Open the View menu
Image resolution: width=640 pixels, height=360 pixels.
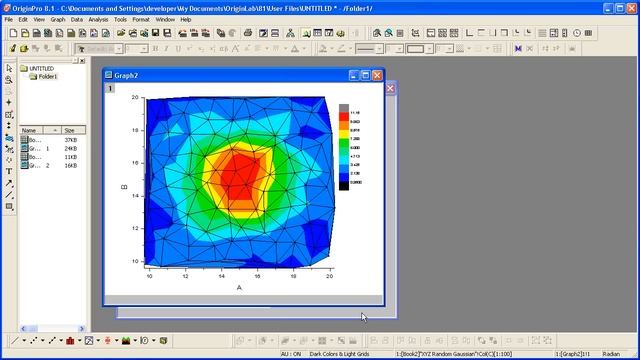[x=39, y=20]
